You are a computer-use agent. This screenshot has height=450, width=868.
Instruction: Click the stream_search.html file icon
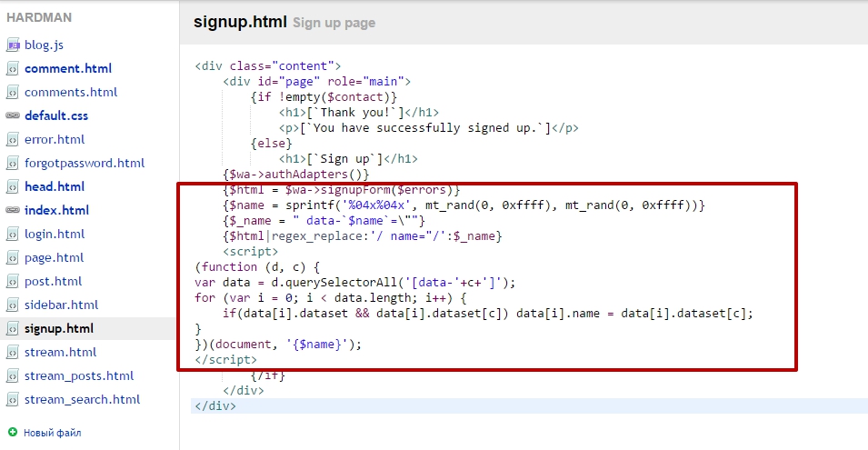(13, 400)
